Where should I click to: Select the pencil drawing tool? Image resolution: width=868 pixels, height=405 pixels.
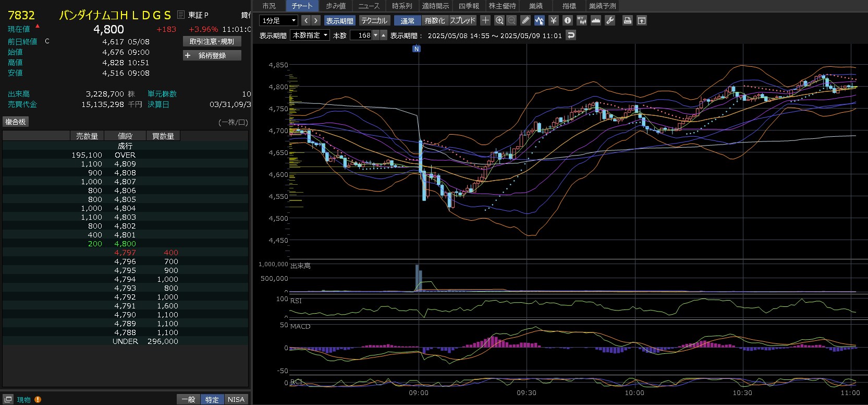point(525,20)
